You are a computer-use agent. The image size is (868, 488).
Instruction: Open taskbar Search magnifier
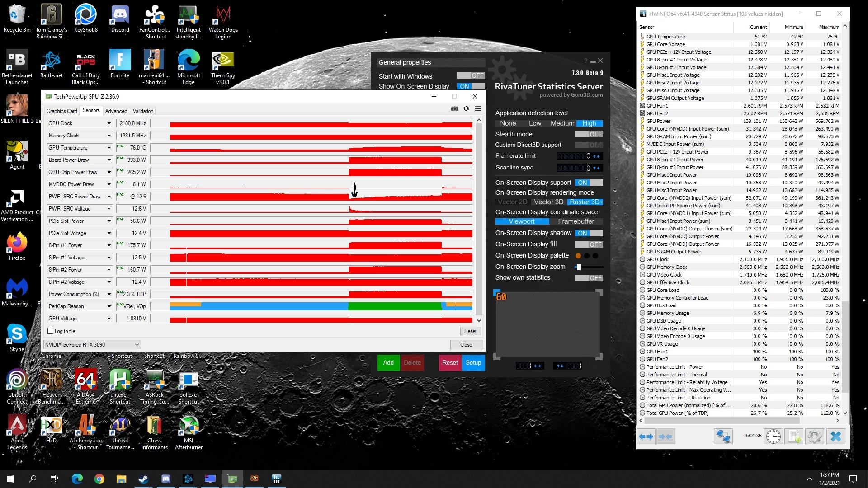point(33,479)
